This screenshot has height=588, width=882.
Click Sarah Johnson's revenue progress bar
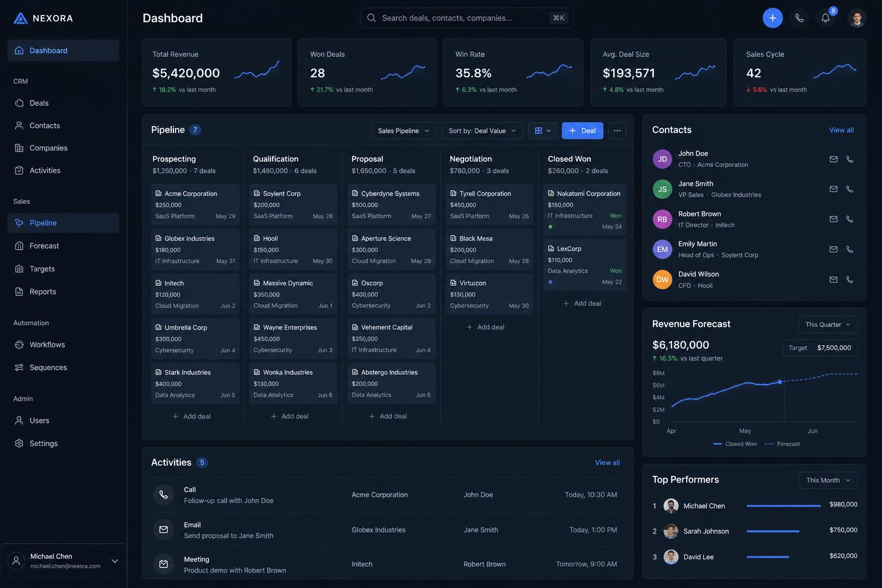coord(773,531)
